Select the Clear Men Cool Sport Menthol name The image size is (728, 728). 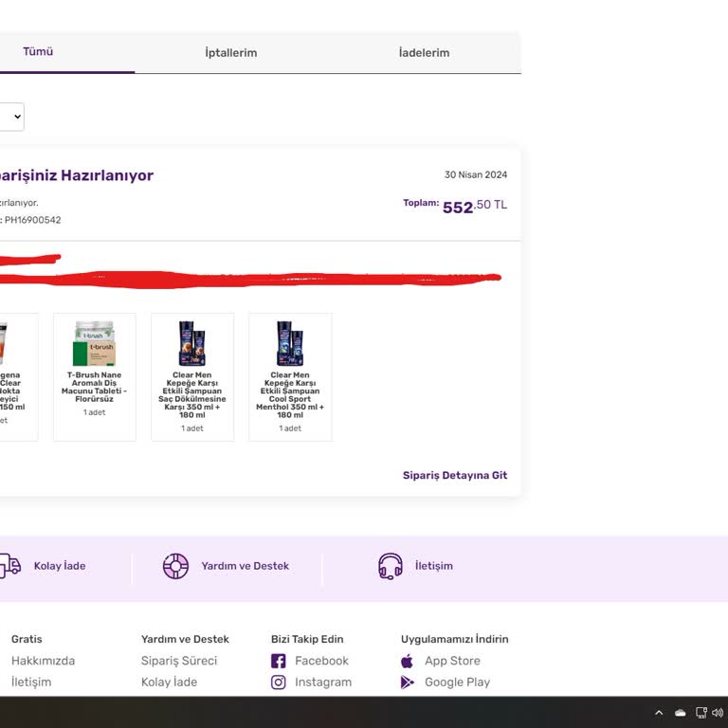coord(290,394)
